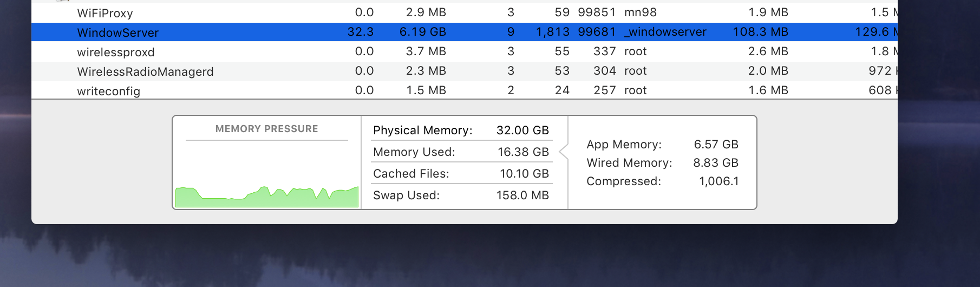This screenshot has width=980, height=287.
Task: Select the writeconfig process row
Action: point(108,91)
